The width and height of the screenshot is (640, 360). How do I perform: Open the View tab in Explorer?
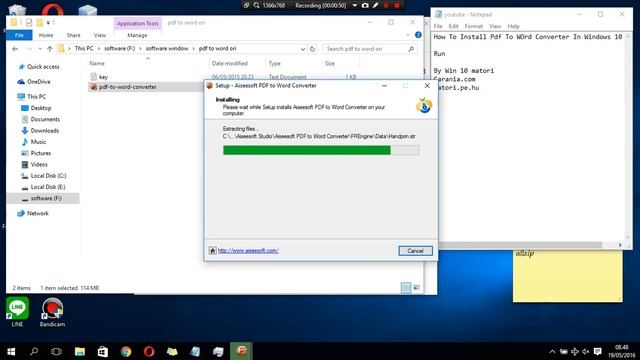(100, 36)
